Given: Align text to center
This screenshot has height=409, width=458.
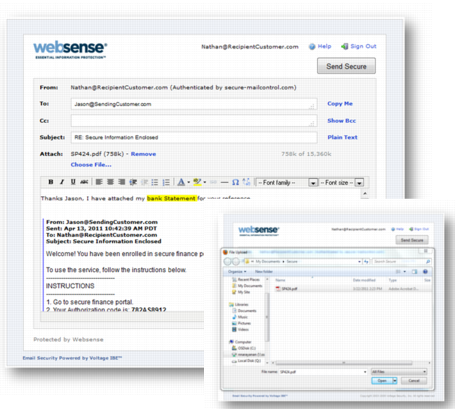Looking at the screenshot, I should [110, 182].
